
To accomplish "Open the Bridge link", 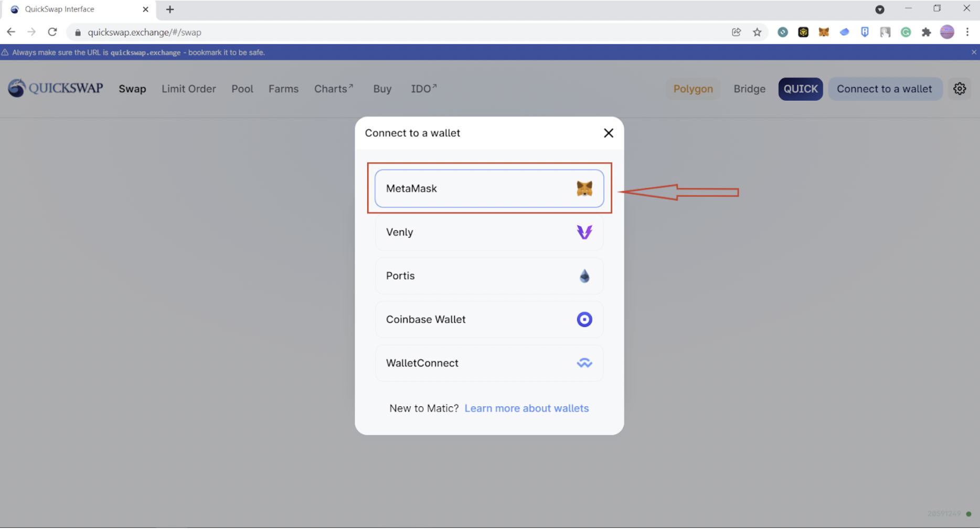I will coord(749,89).
